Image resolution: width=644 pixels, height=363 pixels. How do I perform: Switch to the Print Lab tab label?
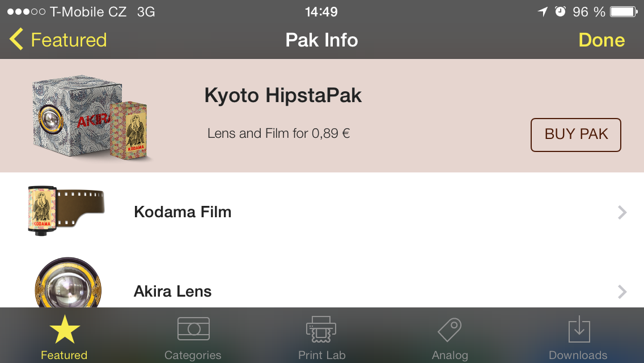321,356
